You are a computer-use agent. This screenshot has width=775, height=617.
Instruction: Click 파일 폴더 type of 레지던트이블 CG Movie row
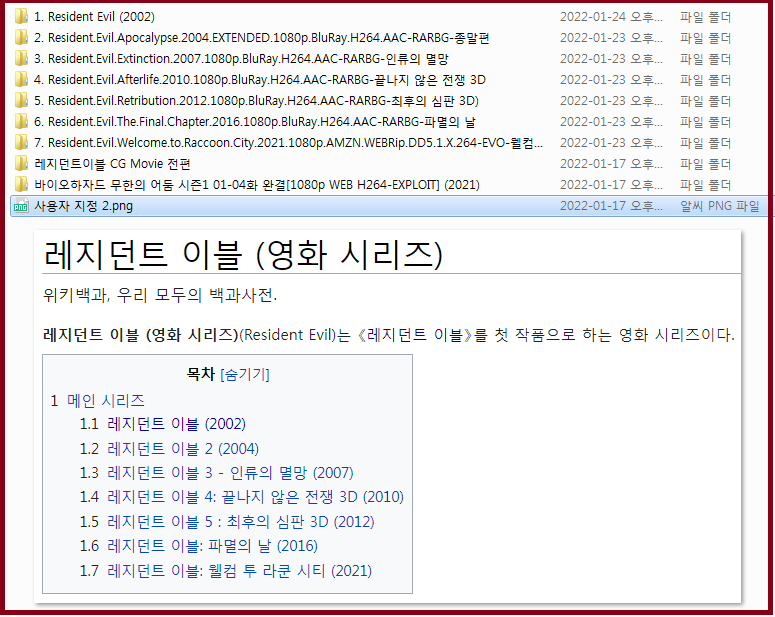pyautogui.click(x=705, y=164)
